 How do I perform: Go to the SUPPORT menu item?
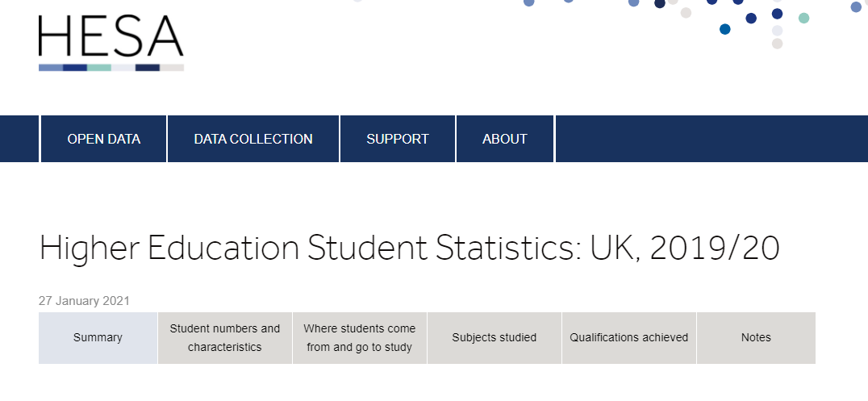point(398,139)
